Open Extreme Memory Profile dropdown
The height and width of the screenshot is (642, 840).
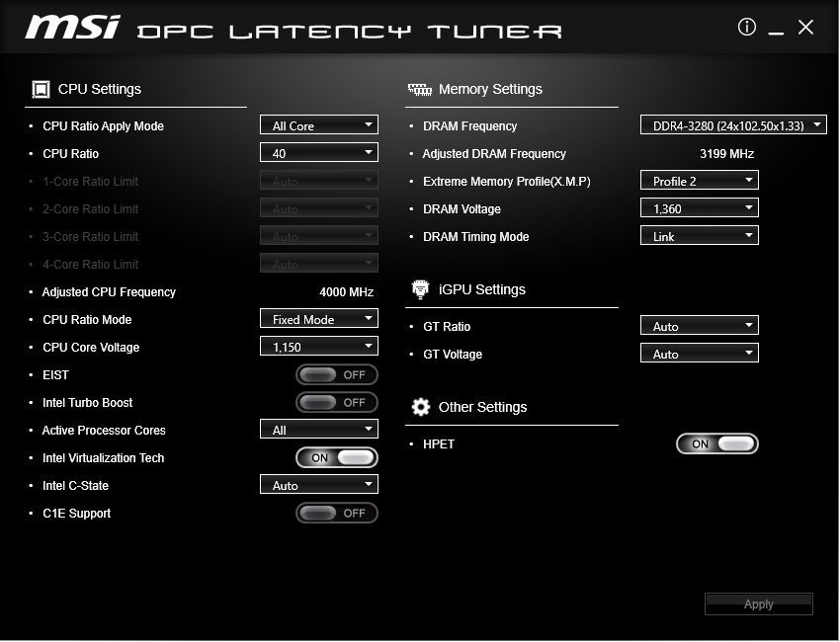point(700,181)
